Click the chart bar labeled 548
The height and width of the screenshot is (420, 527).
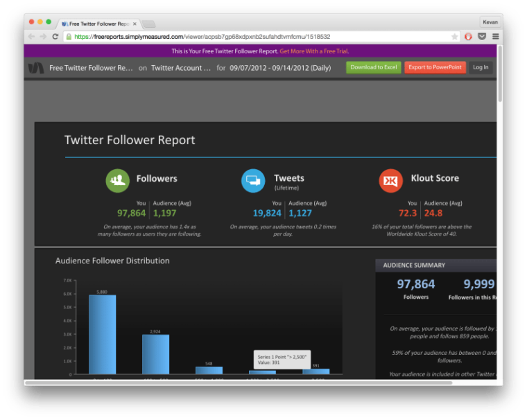tap(209, 370)
